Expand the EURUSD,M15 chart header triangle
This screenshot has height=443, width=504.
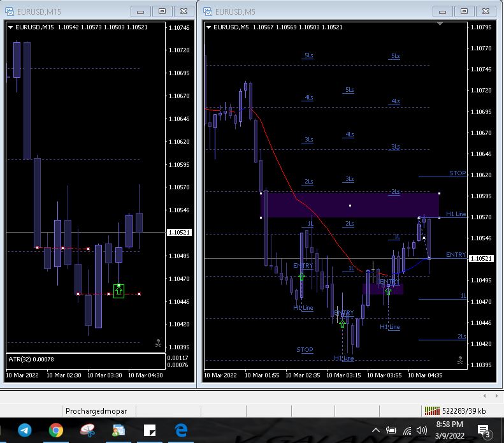coord(11,27)
